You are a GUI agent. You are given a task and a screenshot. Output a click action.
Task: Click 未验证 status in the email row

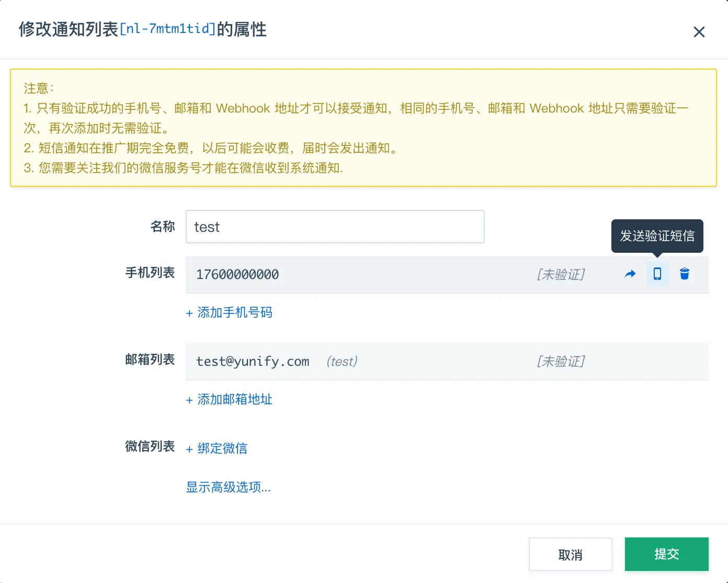point(561,361)
